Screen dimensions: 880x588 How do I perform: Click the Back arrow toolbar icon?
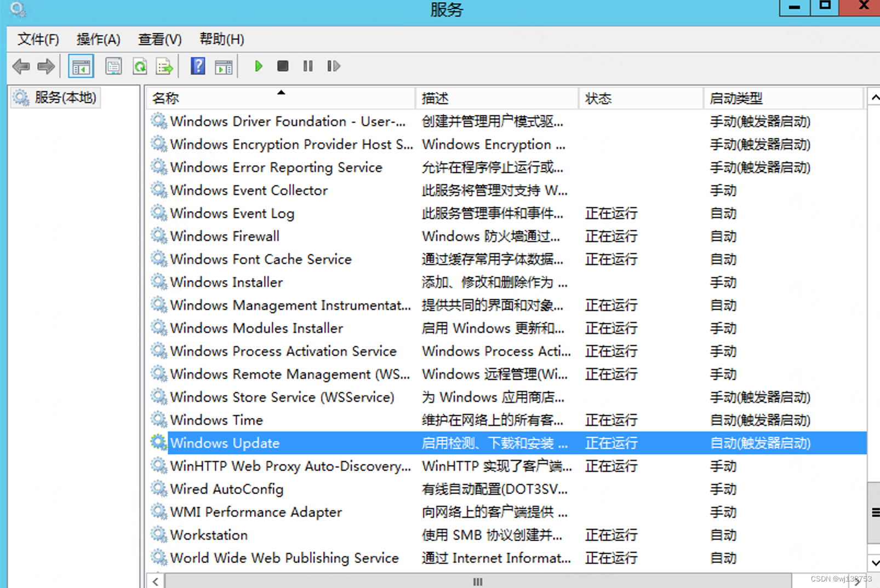pyautogui.click(x=21, y=67)
